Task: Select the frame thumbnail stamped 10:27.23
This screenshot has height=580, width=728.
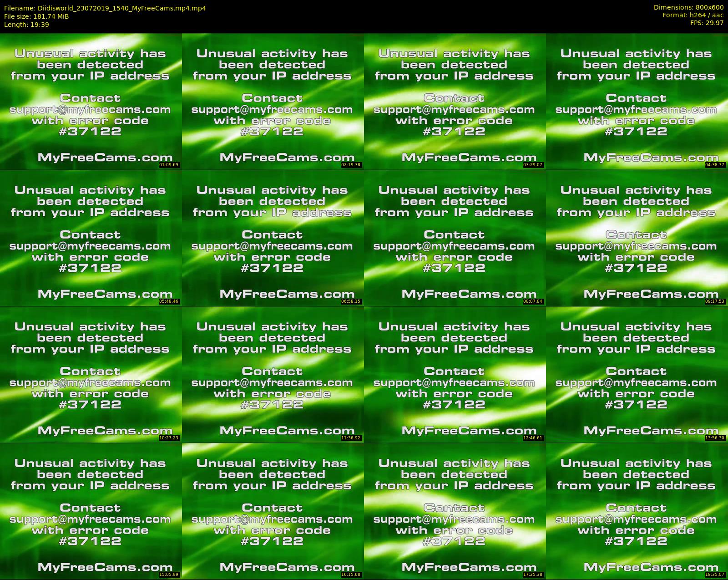Action: click(x=91, y=375)
